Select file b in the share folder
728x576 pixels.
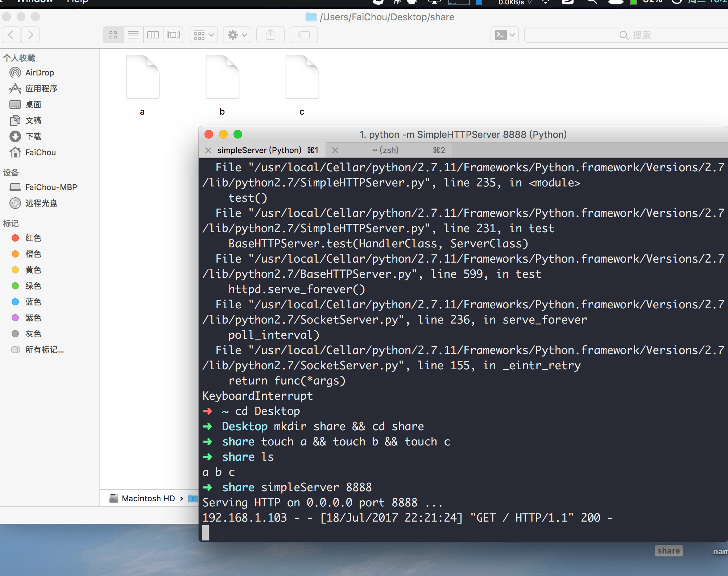[222, 78]
